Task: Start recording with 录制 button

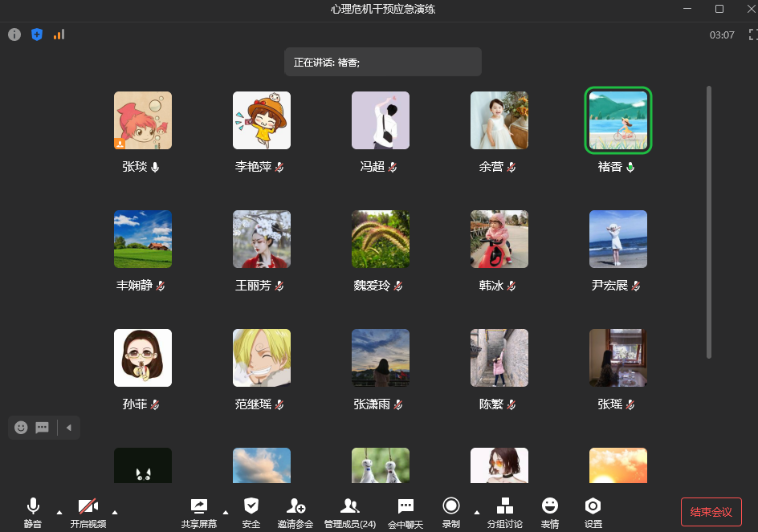Action: click(451, 511)
